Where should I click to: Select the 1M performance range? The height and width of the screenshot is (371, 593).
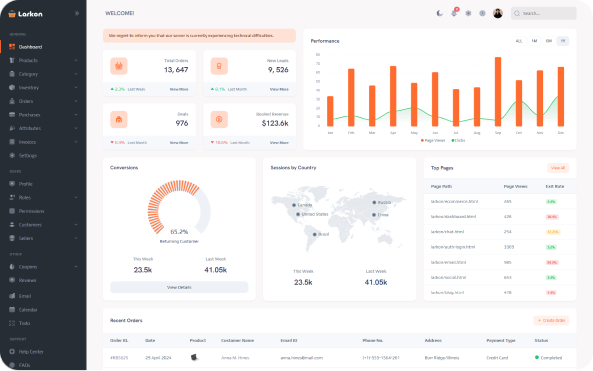coord(534,41)
